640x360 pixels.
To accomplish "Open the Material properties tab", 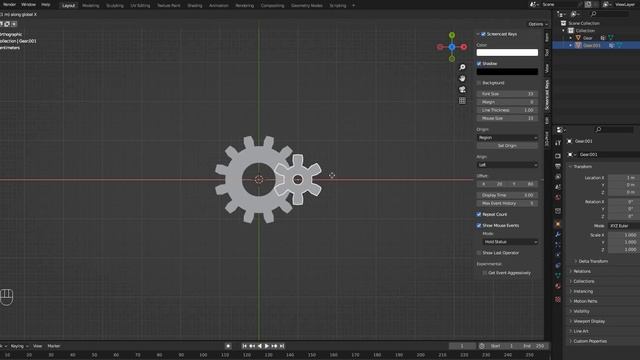I will [558, 286].
